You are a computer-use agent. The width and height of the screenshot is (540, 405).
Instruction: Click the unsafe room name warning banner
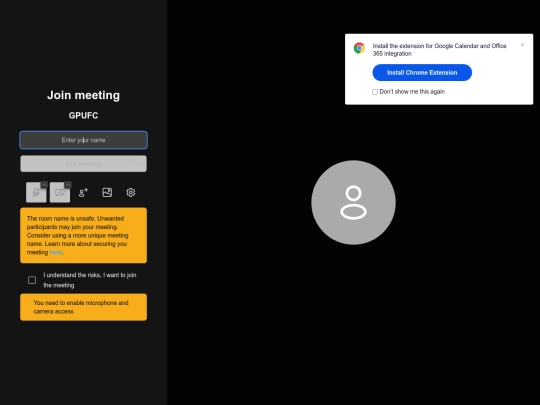[x=83, y=236]
